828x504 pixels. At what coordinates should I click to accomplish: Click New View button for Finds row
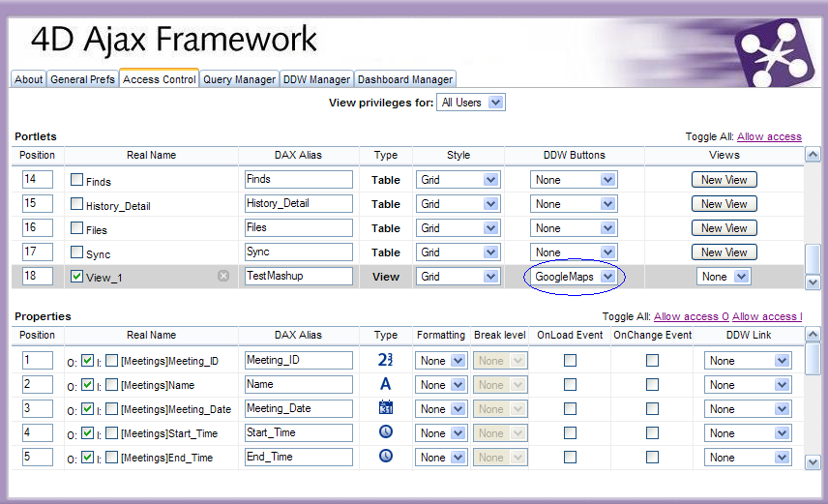coord(724,180)
